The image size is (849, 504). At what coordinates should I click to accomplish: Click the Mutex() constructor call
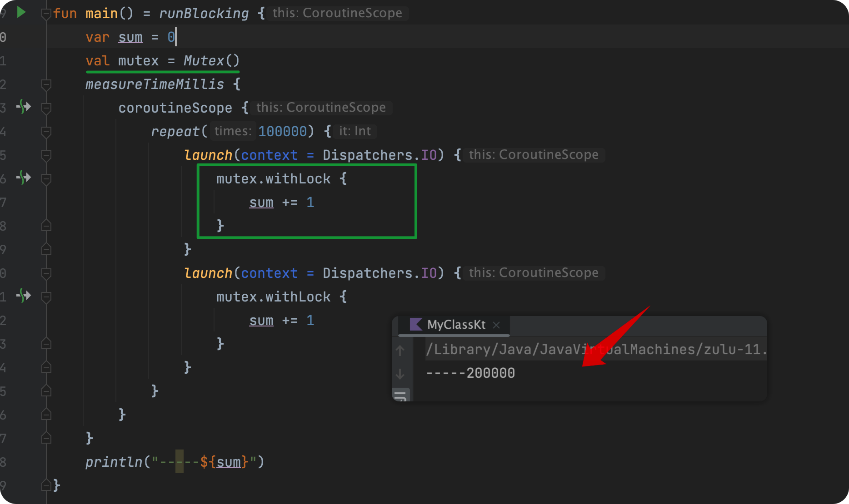211,60
